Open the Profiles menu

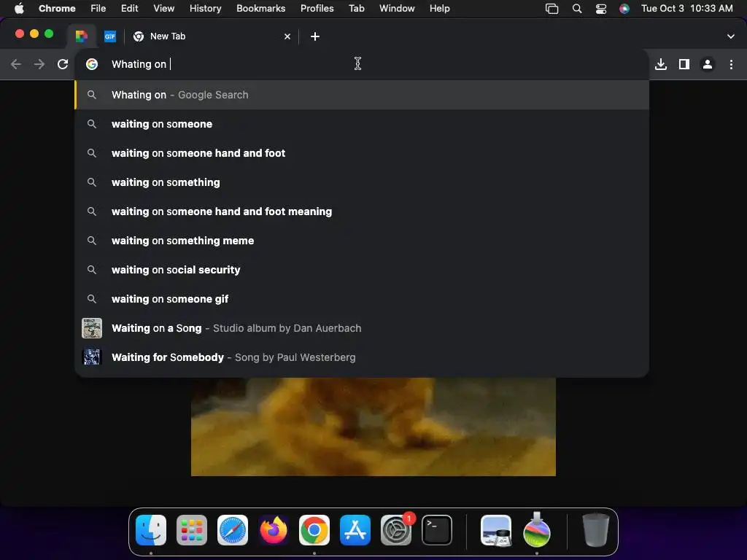[x=317, y=8]
